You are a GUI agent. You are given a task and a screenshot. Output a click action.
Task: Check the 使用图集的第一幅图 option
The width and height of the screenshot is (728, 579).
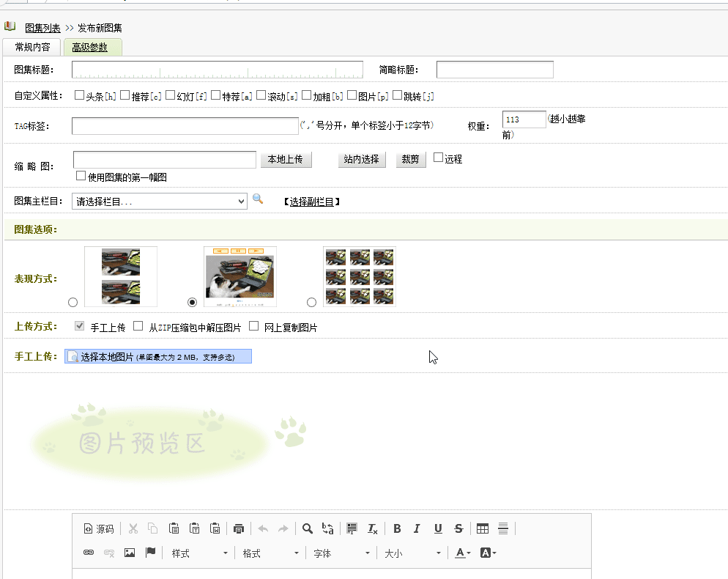[81, 174]
